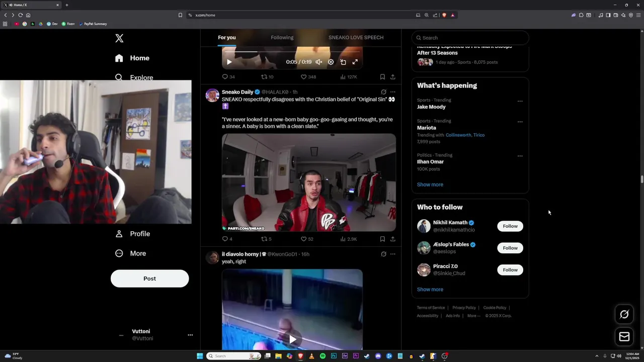The height and width of the screenshot is (362, 644).
Task: Open Sneako Daily's profile avatar
Action: [x=212, y=95]
